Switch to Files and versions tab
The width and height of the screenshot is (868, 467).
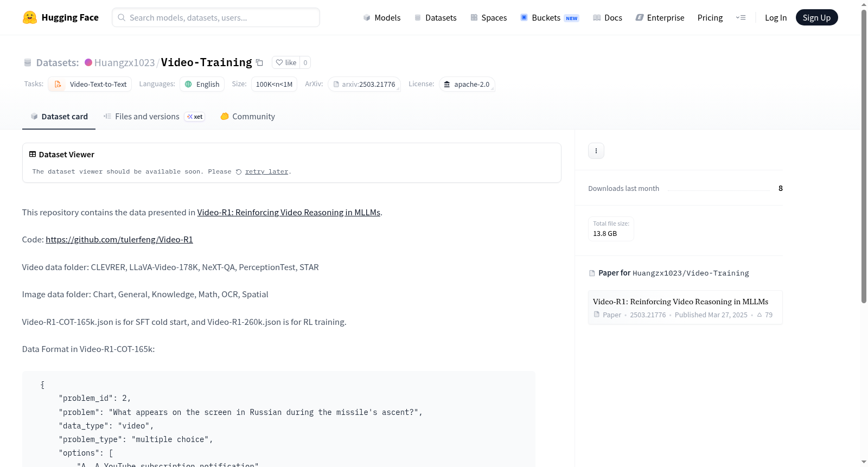point(154,117)
